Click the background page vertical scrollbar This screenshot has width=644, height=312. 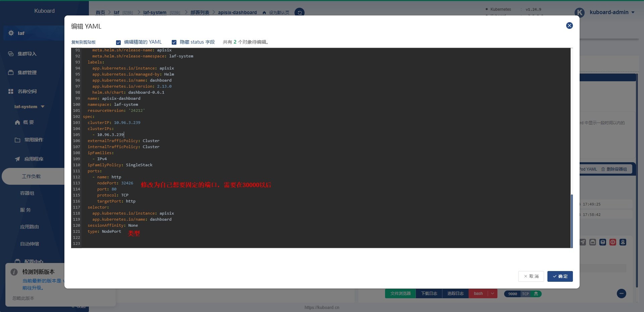638,181
